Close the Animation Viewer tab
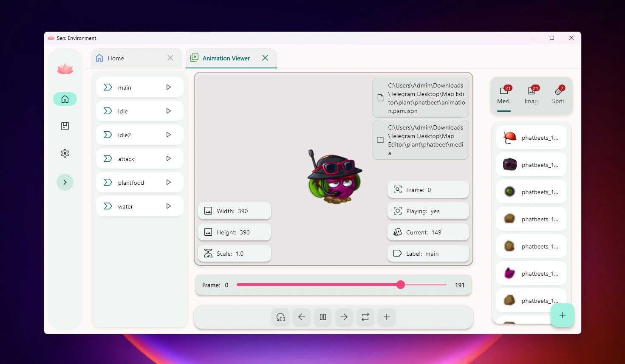Screen dimensions: 625x364 (x=265, y=58)
